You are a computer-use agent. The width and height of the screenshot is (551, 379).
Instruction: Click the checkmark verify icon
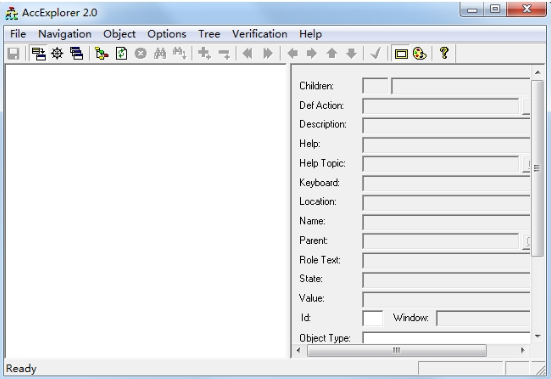click(x=376, y=54)
